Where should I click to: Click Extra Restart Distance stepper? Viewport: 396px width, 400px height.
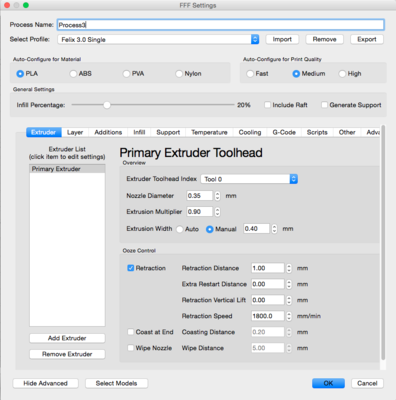pos(289,284)
